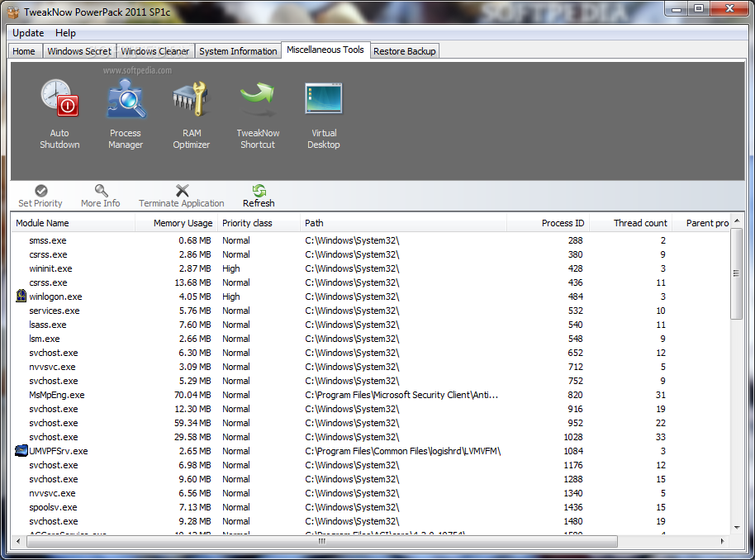The height and width of the screenshot is (560, 755).
Task: Click the horizontal scrollbar thumb
Action: [x=321, y=541]
